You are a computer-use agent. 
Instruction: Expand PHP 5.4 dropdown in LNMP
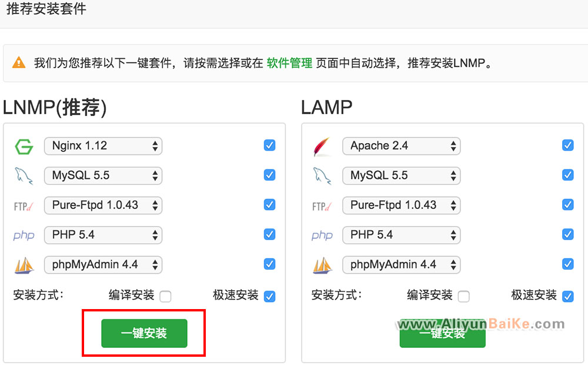[x=103, y=235]
